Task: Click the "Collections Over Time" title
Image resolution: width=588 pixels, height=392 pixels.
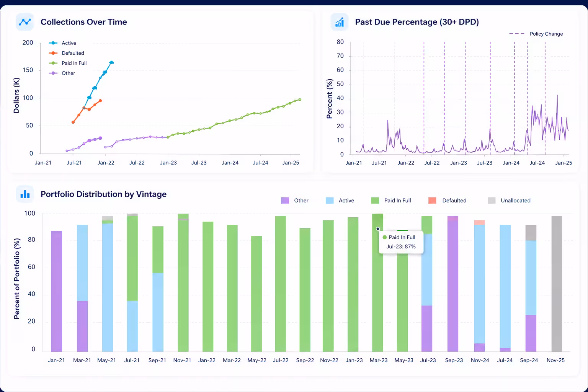Action: [84, 22]
